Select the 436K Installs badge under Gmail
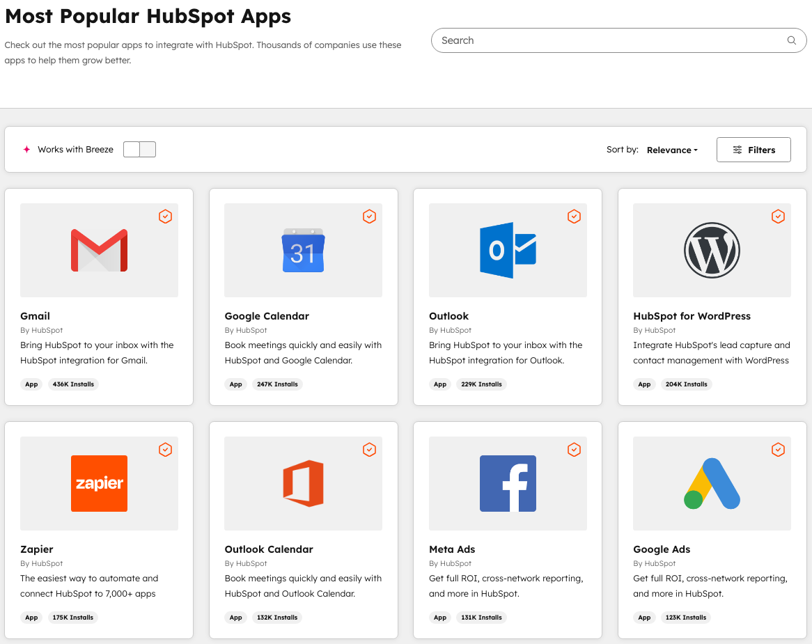The width and height of the screenshot is (812, 644). tap(73, 384)
